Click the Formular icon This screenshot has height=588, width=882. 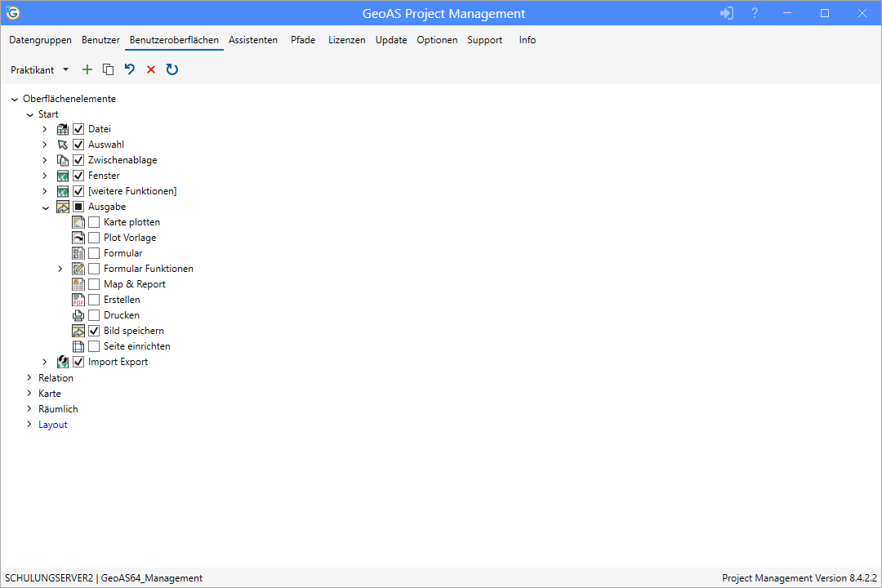78,253
